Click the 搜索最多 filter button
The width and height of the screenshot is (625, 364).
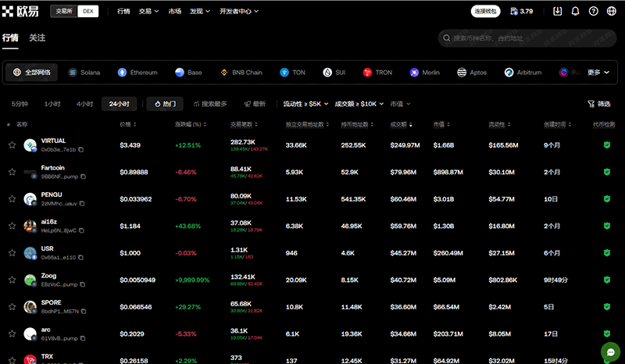click(x=210, y=104)
